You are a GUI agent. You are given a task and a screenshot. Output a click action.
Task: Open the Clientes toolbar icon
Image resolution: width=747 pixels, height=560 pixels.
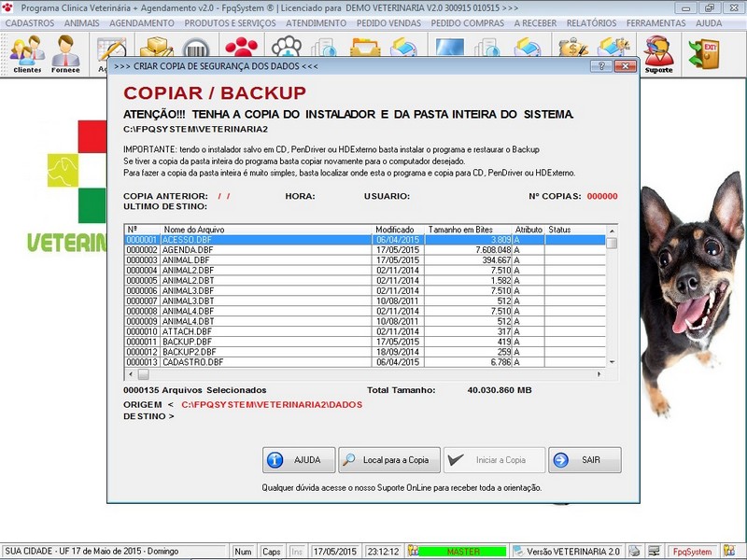(27, 54)
